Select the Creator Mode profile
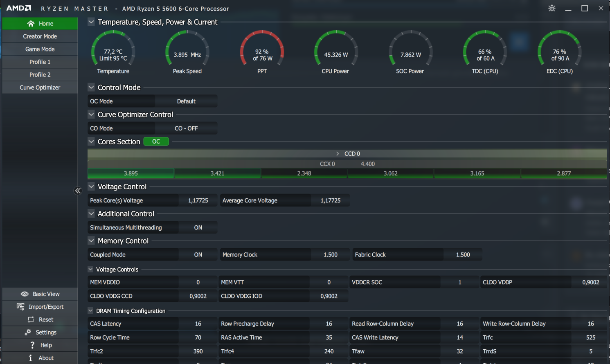The image size is (610, 364). [40, 36]
